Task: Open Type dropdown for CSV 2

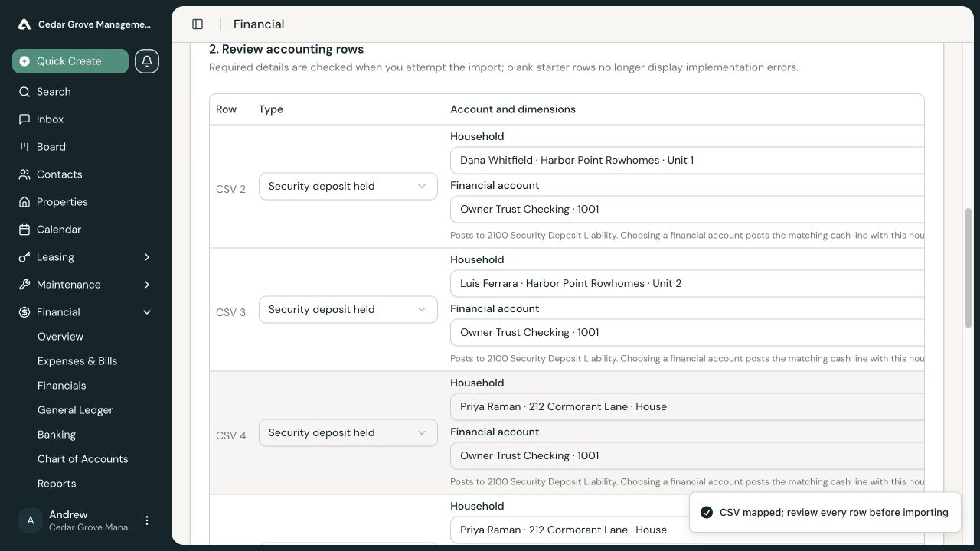Action: click(348, 187)
